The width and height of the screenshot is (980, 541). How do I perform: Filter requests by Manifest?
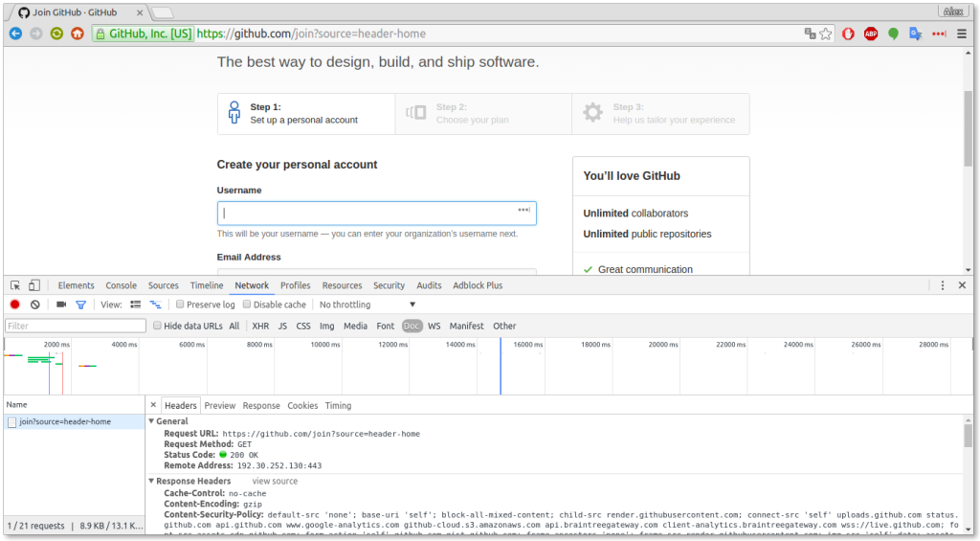467,326
